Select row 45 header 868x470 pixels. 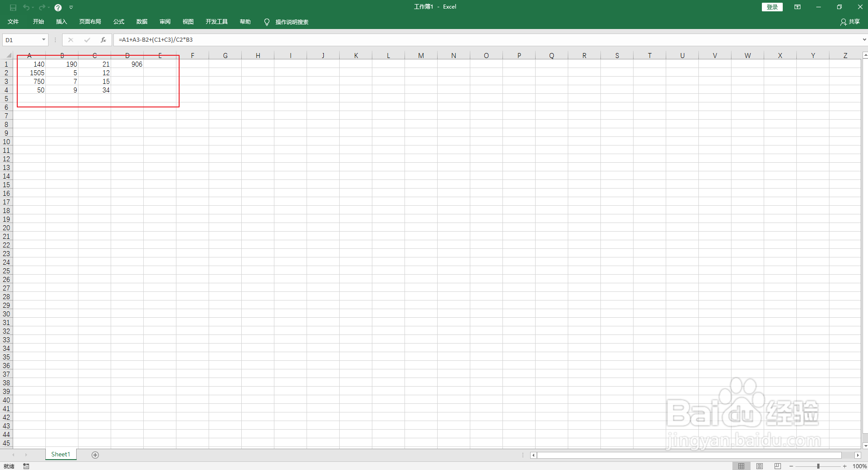pos(6,443)
